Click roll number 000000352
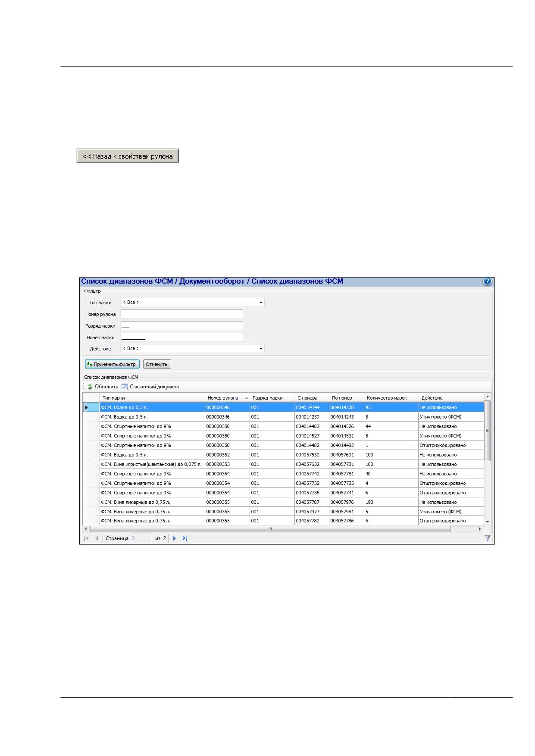The width and height of the screenshot is (535, 756). click(227, 455)
